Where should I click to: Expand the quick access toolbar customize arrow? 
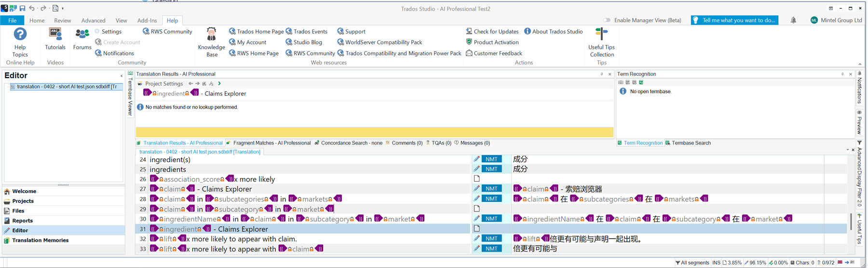tap(63, 8)
